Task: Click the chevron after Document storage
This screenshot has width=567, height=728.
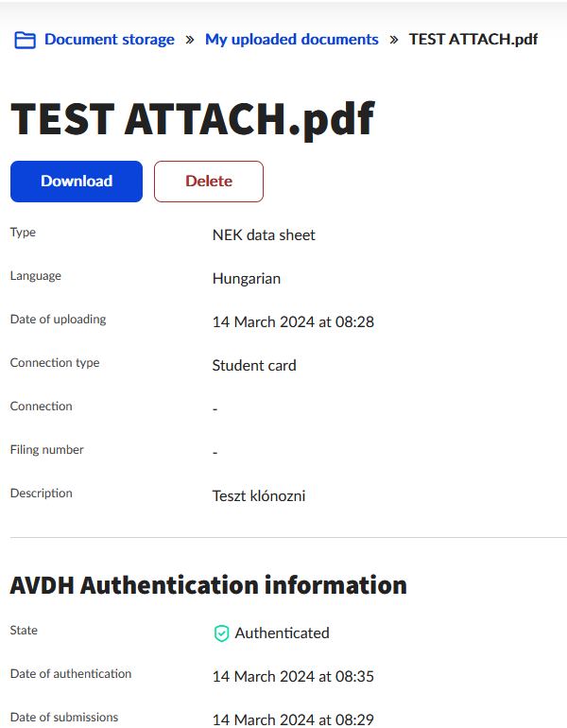Action: point(190,40)
